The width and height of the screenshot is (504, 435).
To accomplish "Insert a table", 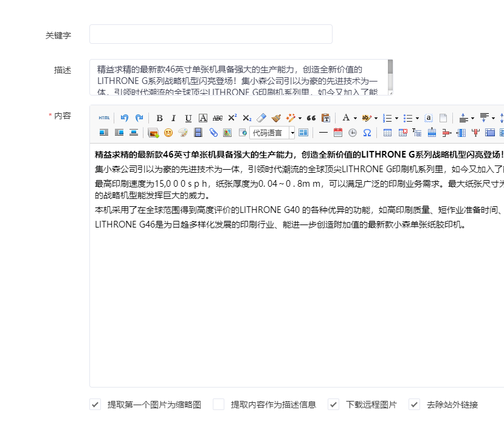I will pyautogui.click(x=387, y=133).
